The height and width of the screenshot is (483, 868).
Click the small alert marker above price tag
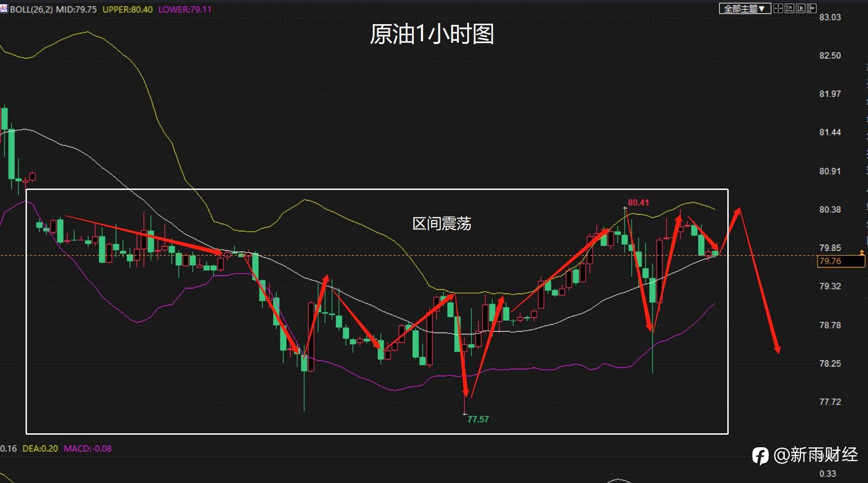862,252
